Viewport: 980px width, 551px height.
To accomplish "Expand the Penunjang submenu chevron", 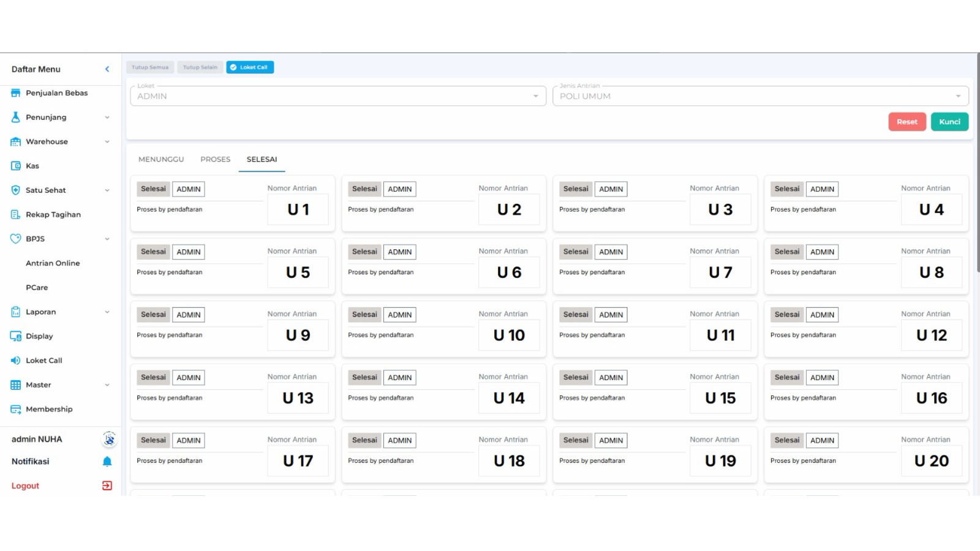I will pyautogui.click(x=107, y=118).
